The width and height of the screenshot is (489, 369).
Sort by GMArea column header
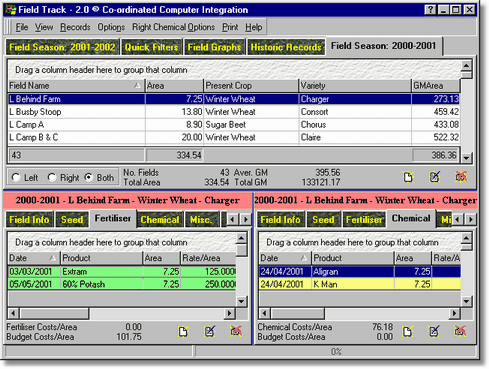[436, 86]
